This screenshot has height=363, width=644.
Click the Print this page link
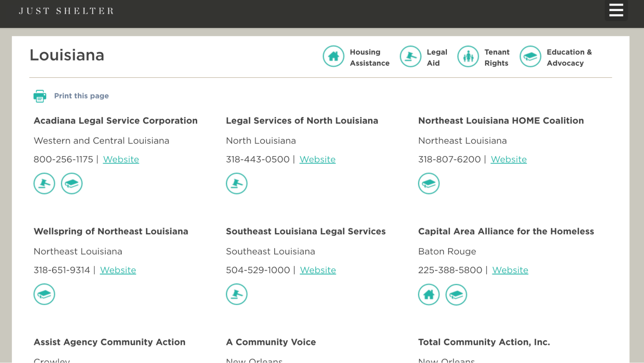click(81, 96)
